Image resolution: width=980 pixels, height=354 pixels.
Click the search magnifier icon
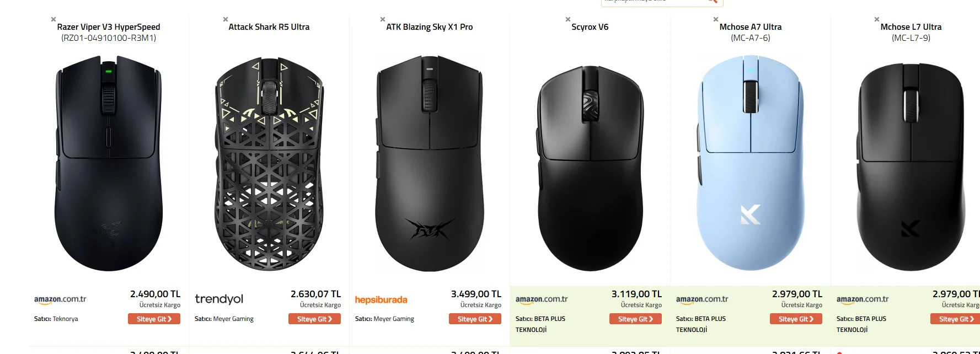coord(713,2)
